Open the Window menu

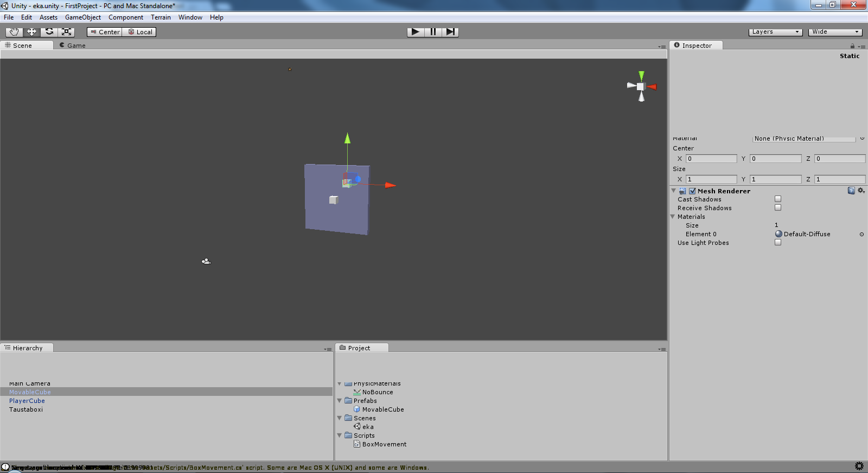190,17
